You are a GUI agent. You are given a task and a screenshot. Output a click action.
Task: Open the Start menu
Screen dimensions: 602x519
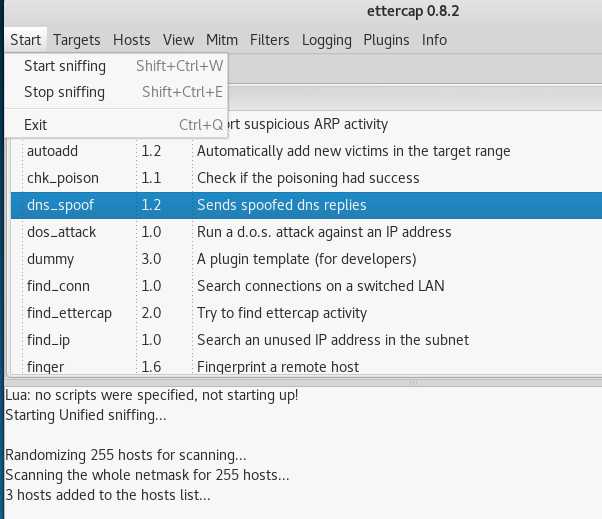(x=25, y=40)
